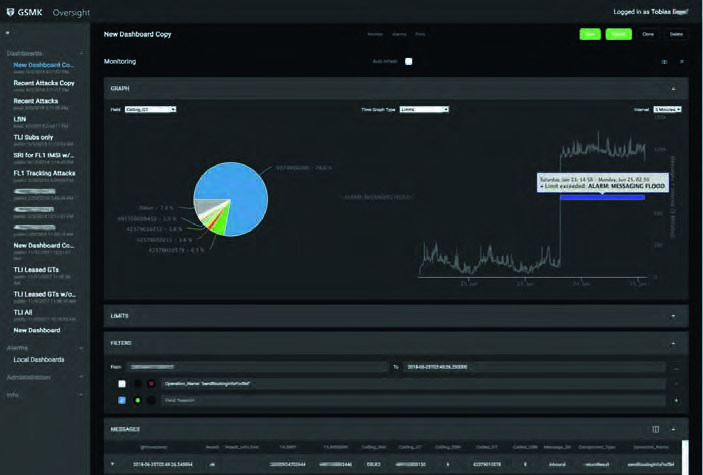Click the messages table vertical scrollbar
Viewport: 703px width, 475px height.
click(x=685, y=457)
